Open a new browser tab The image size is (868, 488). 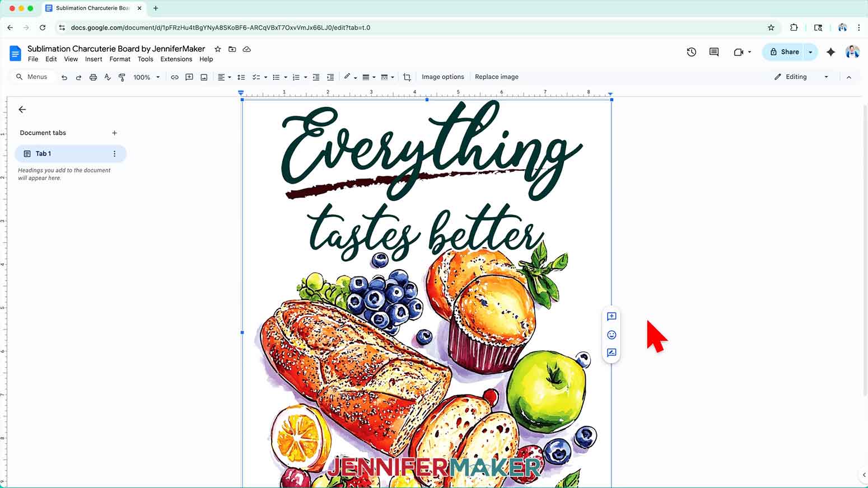156,8
